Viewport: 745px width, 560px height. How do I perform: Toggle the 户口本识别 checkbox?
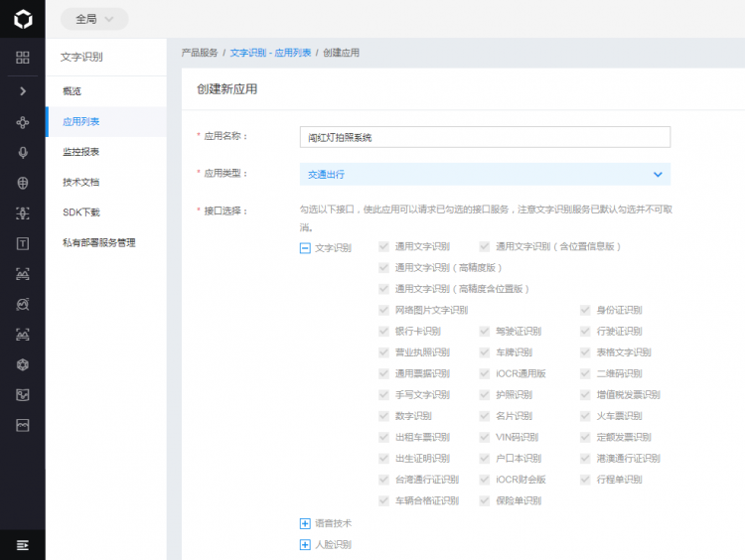(x=485, y=459)
